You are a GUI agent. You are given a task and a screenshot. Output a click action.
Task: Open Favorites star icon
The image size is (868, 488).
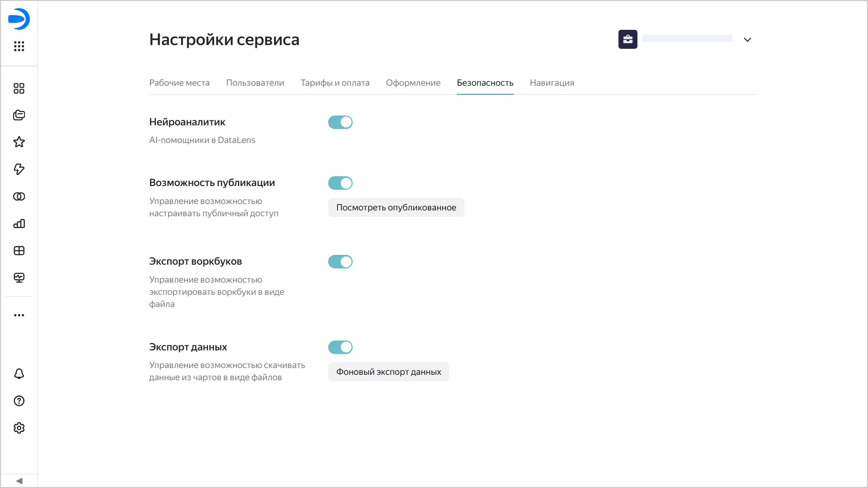(x=19, y=142)
